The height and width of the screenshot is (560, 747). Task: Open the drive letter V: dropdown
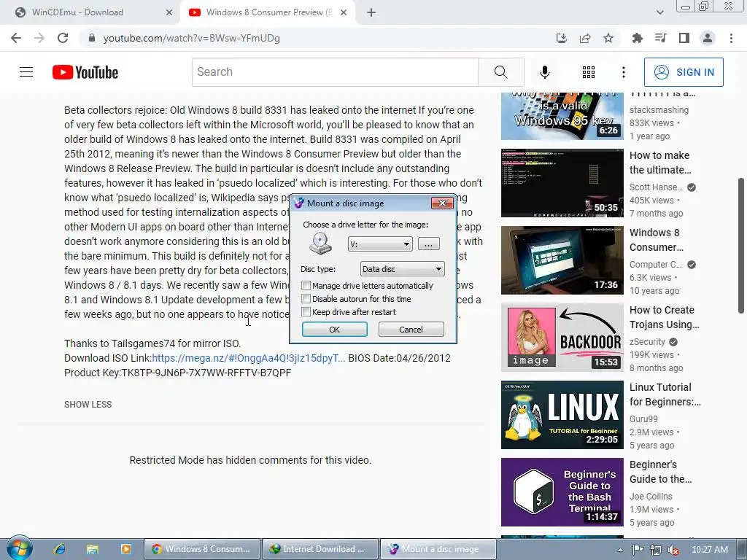380,244
